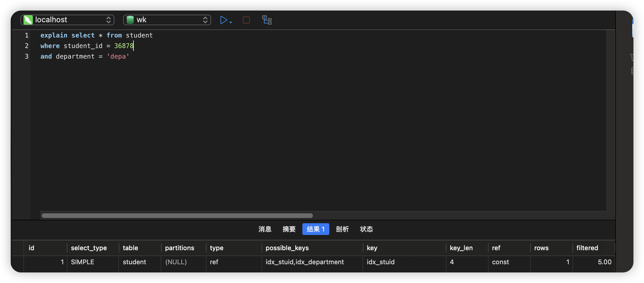This screenshot has height=283, width=644.
Task: Select the 结果 1 tab
Action: (x=316, y=229)
